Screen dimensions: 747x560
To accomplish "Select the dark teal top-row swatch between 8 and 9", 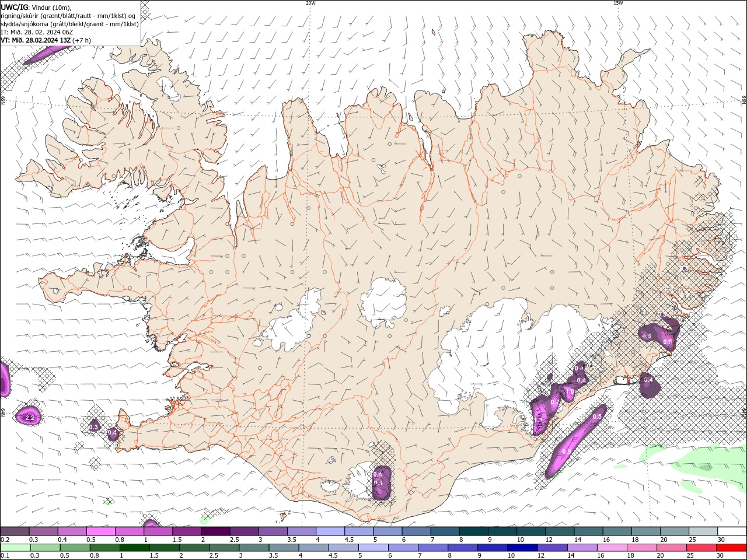I will click(473, 531).
